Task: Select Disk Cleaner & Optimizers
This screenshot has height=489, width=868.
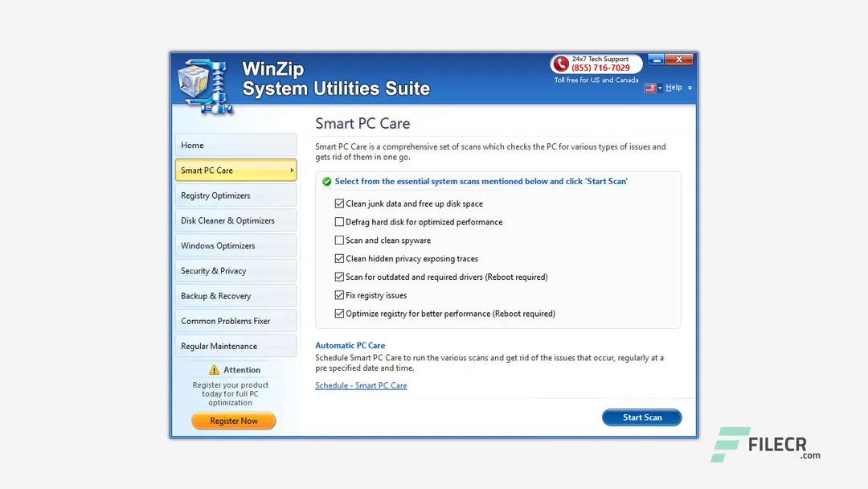Action: coord(235,220)
